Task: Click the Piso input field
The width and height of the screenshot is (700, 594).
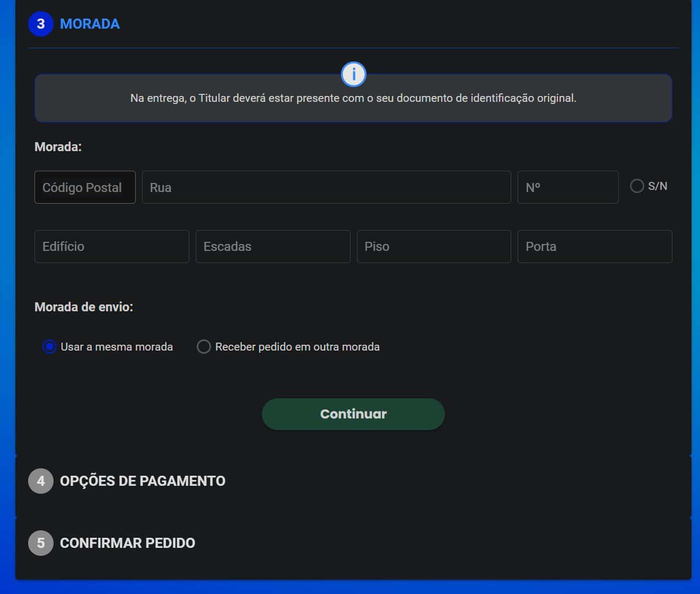Action: pos(434,247)
